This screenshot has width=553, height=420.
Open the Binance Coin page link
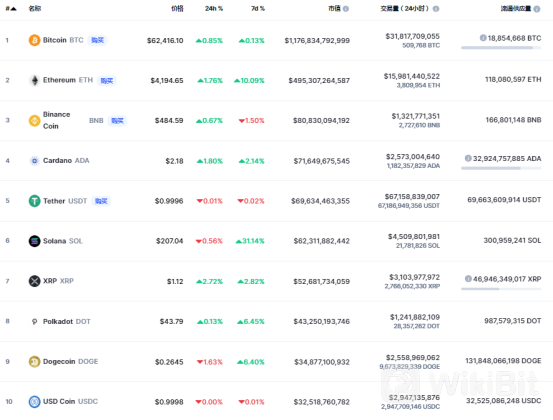tap(56, 120)
